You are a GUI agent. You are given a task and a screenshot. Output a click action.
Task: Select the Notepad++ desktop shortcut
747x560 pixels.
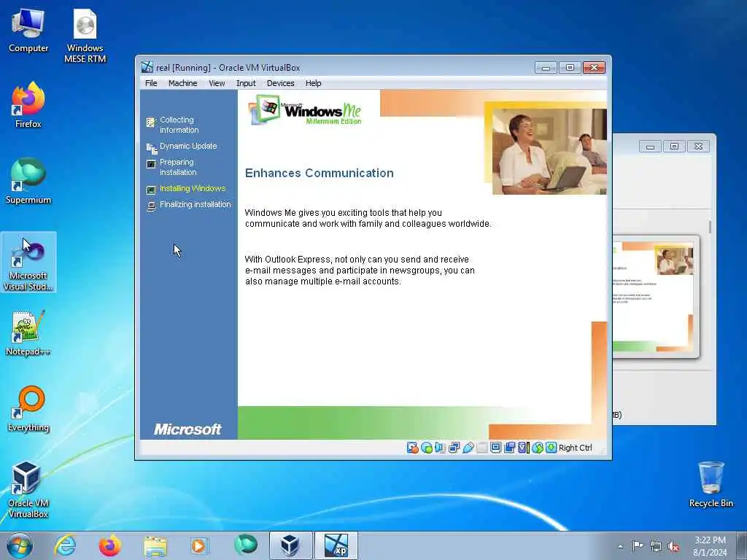(28, 332)
